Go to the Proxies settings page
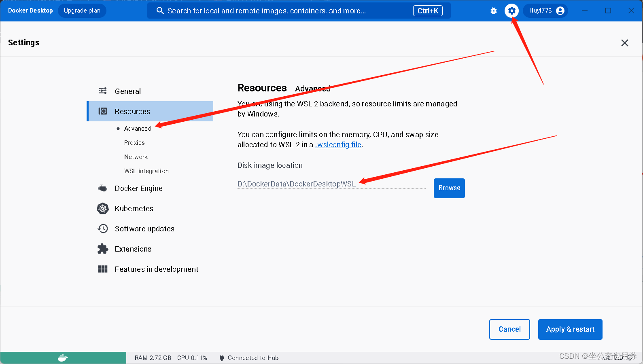 point(134,143)
